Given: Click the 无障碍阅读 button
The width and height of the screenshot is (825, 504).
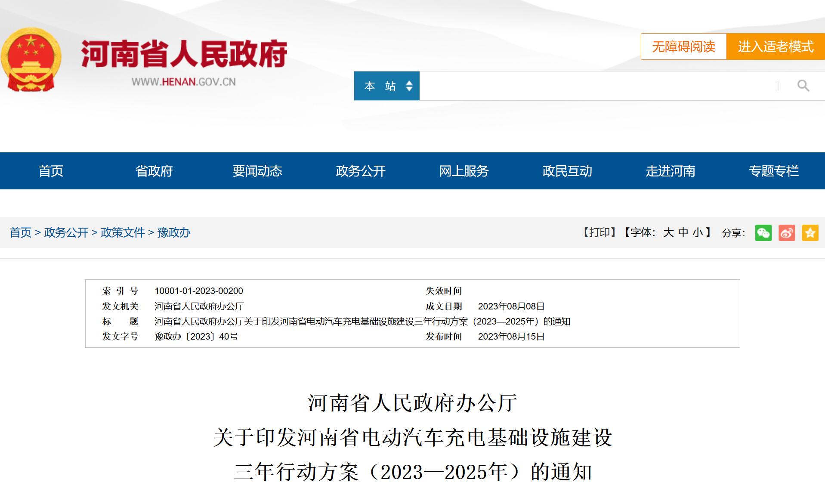Looking at the screenshot, I should pyautogui.click(x=683, y=46).
